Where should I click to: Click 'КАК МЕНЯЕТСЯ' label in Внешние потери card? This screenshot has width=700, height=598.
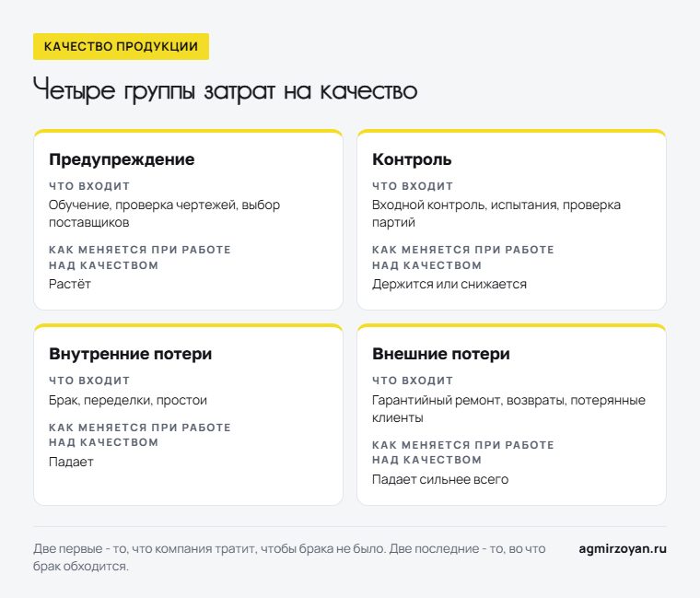tap(463, 452)
